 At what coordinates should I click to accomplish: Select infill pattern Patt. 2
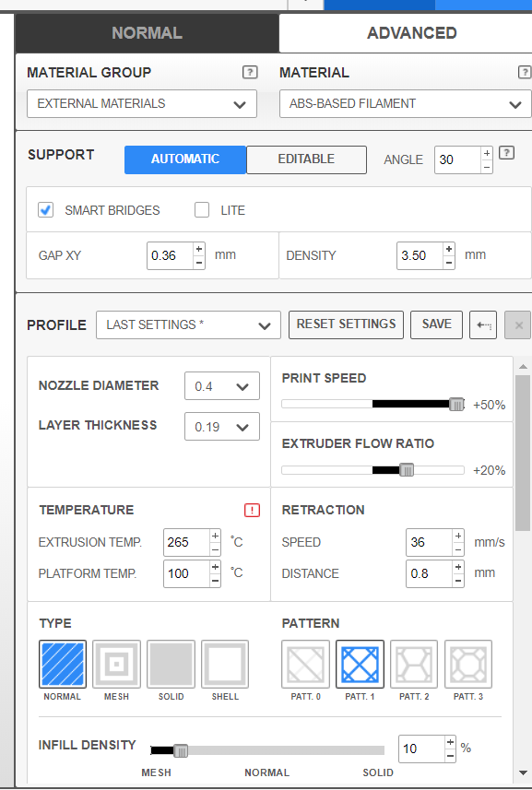pyautogui.click(x=414, y=664)
